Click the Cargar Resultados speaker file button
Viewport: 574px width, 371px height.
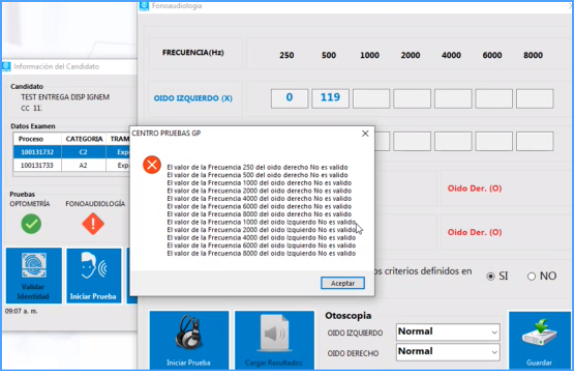tap(274, 340)
